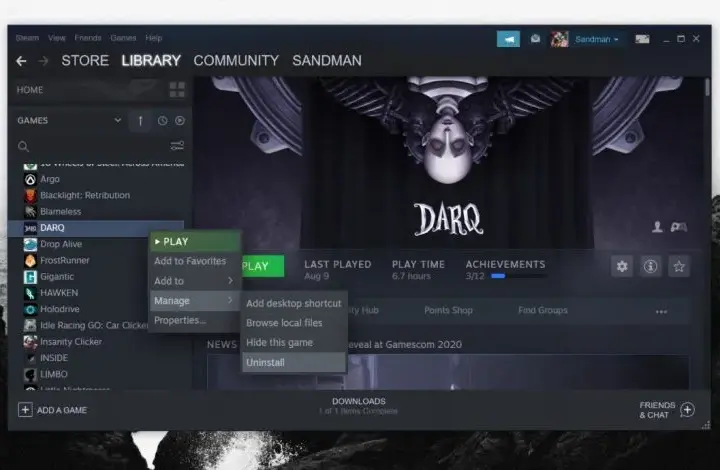The width and height of the screenshot is (720, 470).
Task: Select the Drop Alive game icon
Action: click(x=30, y=244)
